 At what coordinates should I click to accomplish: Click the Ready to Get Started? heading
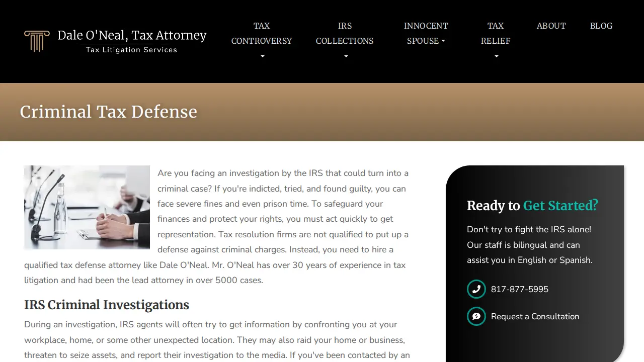[532, 205]
